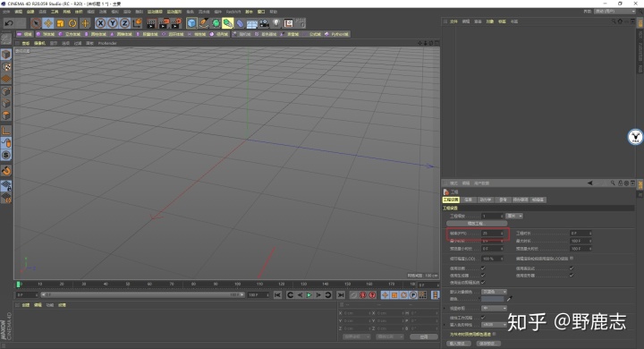The height and width of the screenshot is (349, 644).
Task: Toggle Use Deformers checkbox
Action: [572, 275]
